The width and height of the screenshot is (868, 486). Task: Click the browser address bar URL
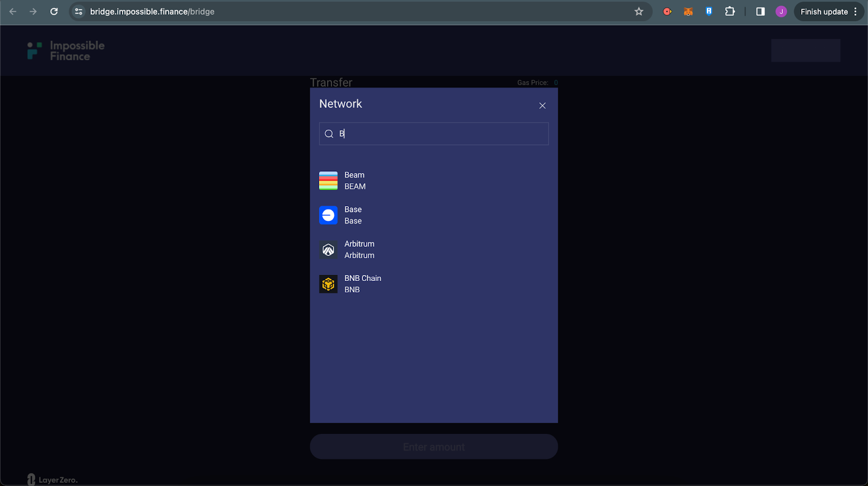tap(152, 11)
